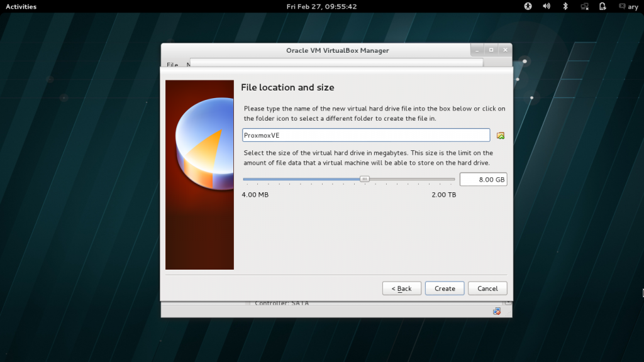The height and width of the screenshot is (362, 644).
Task: Click the folder icon to choose file location
Action: [x=500, y=136]
